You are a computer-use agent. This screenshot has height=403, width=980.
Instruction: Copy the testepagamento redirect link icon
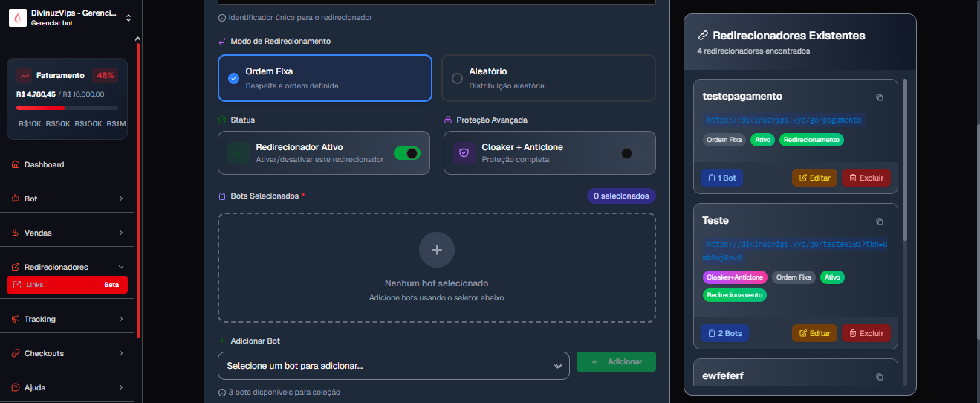[880, 97]
